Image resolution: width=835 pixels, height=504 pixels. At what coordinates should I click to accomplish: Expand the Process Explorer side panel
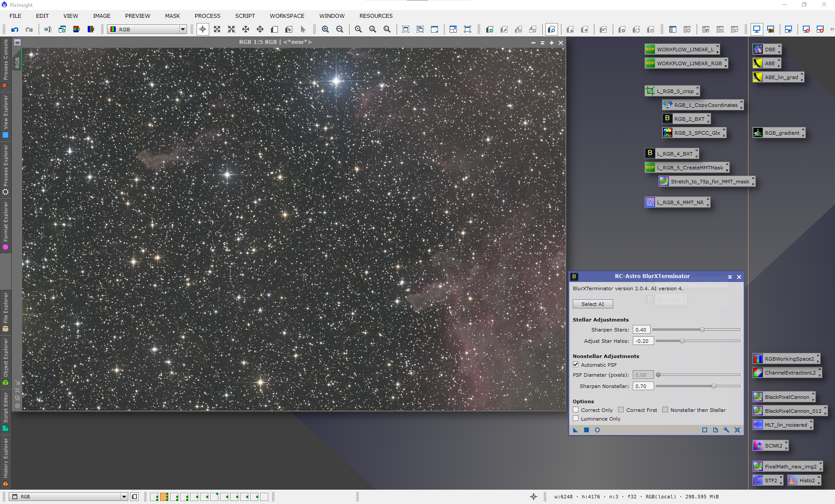coord(6,169)
